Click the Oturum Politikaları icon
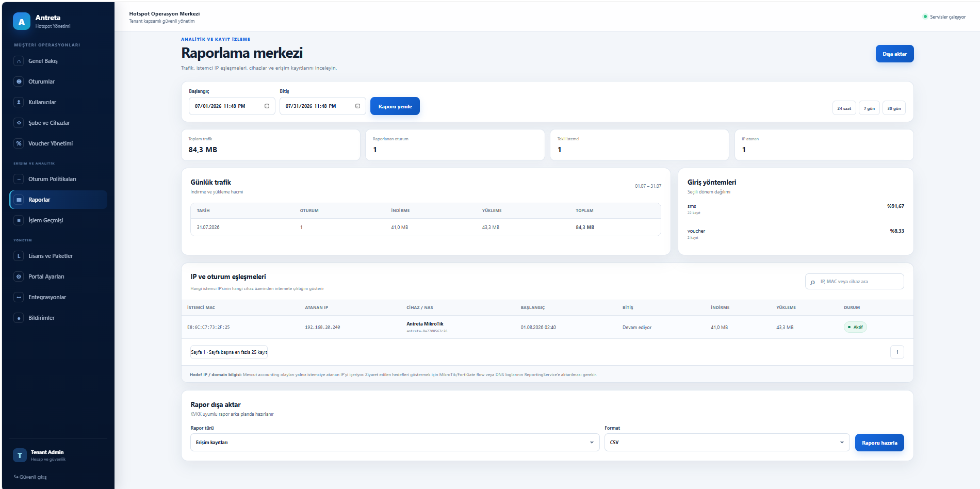 (19, 179)
